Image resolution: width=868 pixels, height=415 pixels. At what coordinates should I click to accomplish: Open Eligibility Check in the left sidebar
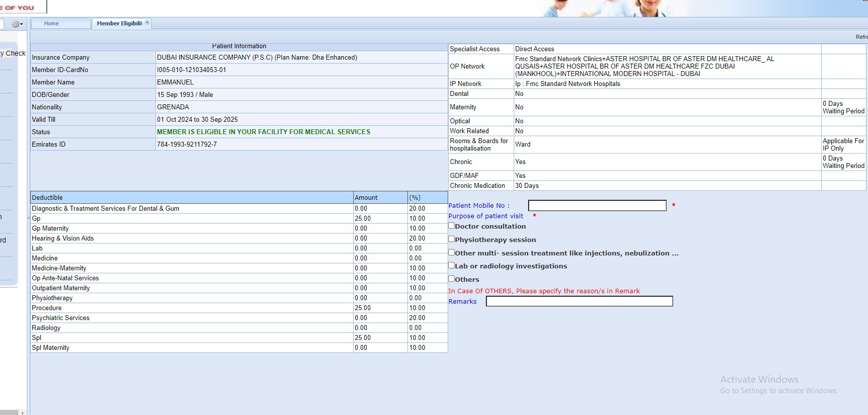(x=13, y=53)
